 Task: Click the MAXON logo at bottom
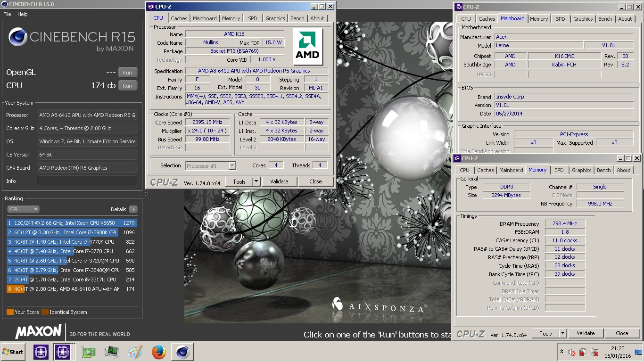[x=39, y=332]
